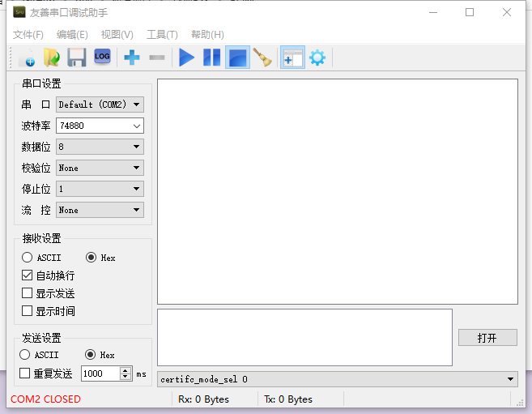This screenshot has height=414, width=532.
Task: Click the open folder toolbar icon
Action: [x=52, y=58]
